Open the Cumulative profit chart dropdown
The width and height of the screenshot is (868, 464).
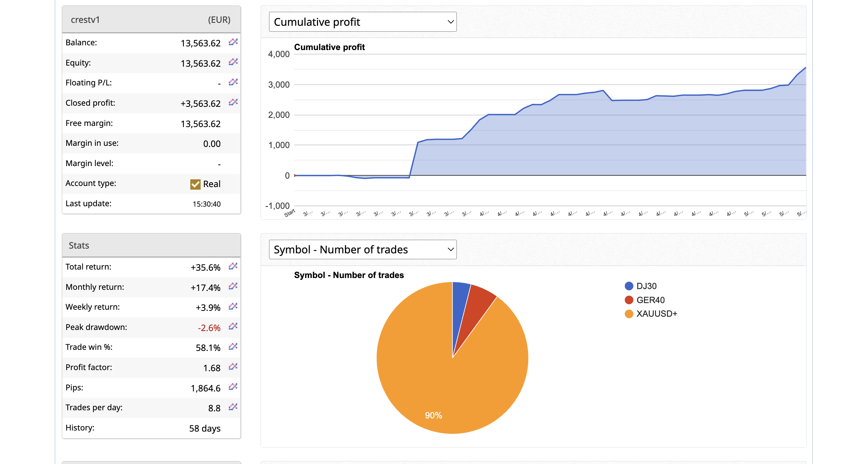click(363, 22)
